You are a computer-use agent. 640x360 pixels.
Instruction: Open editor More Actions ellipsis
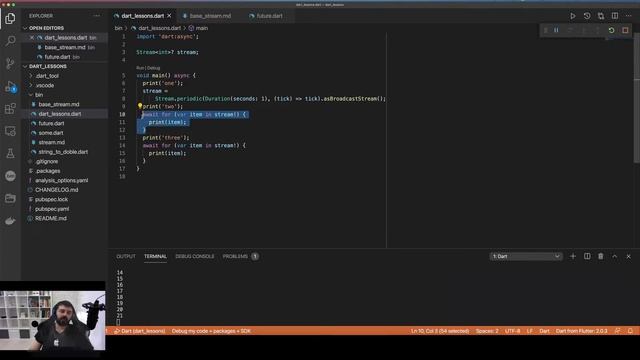(629, 16)
